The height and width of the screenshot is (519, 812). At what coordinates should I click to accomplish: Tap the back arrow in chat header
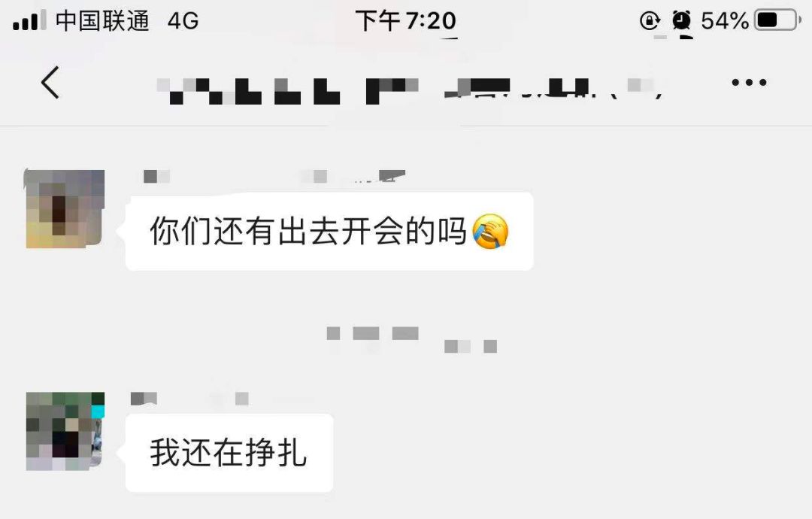[x=50, y=82]
